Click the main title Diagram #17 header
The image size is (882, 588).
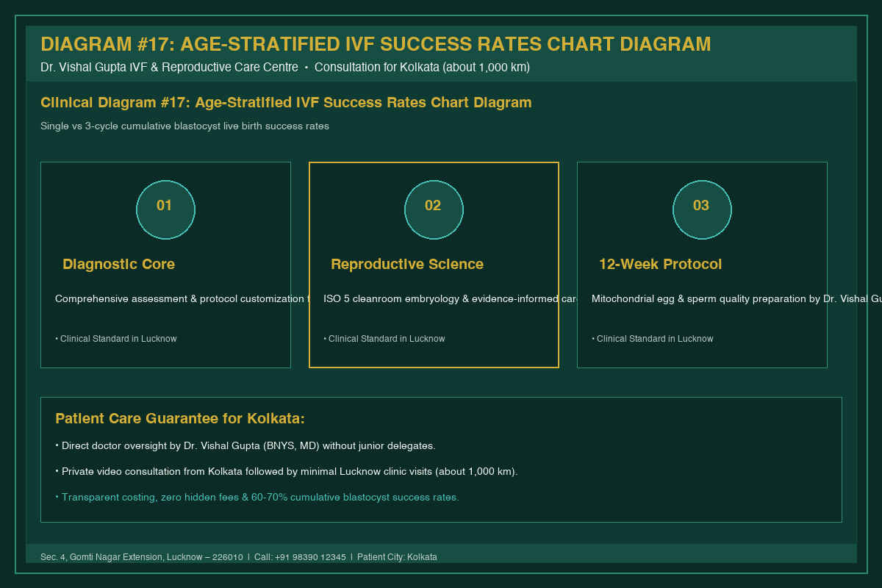coord(376,44)
